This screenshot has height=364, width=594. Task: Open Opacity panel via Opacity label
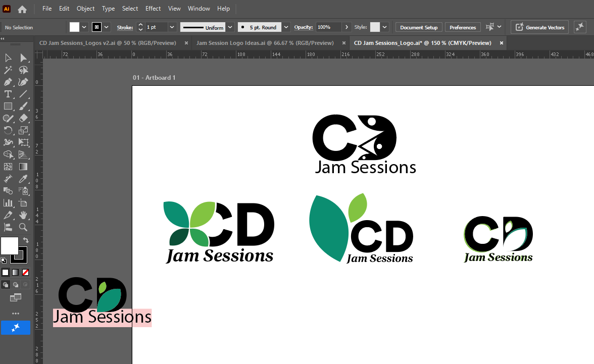[x=304, y=27]
